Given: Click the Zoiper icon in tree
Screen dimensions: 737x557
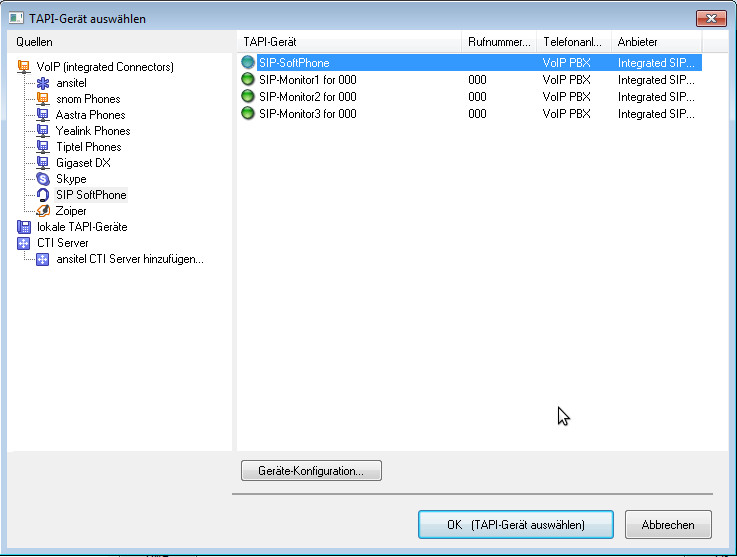Looking at the screenshot, I should click(x=43, y=211).
